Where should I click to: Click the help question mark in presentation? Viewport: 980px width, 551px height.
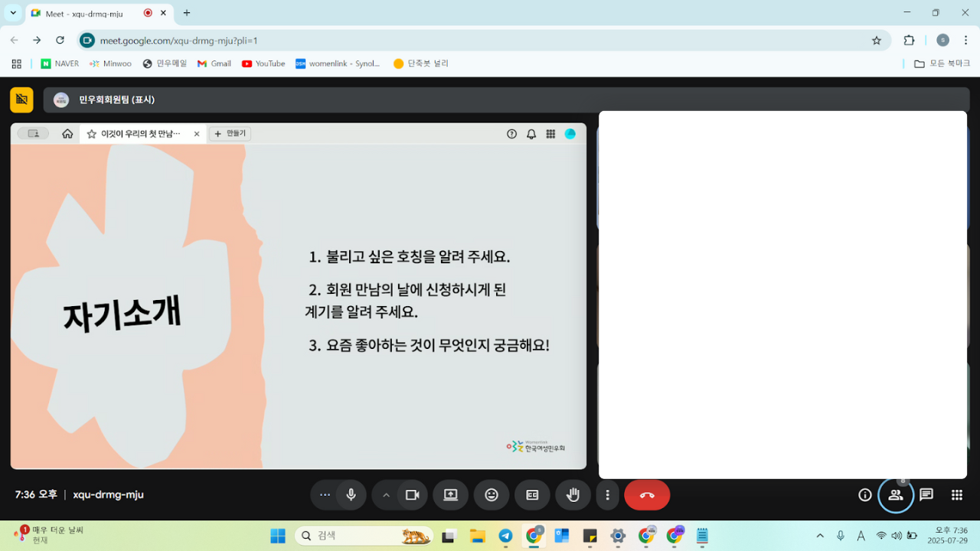512,134
